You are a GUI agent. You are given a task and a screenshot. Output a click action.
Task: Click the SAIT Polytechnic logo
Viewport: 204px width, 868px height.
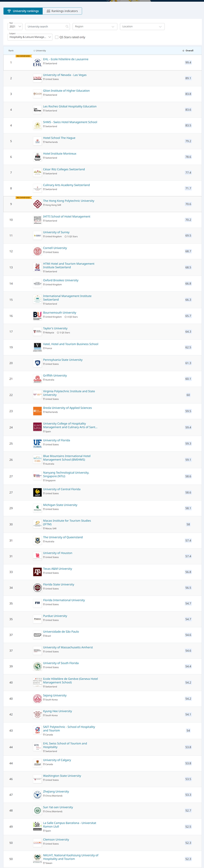tap(38, 731)
